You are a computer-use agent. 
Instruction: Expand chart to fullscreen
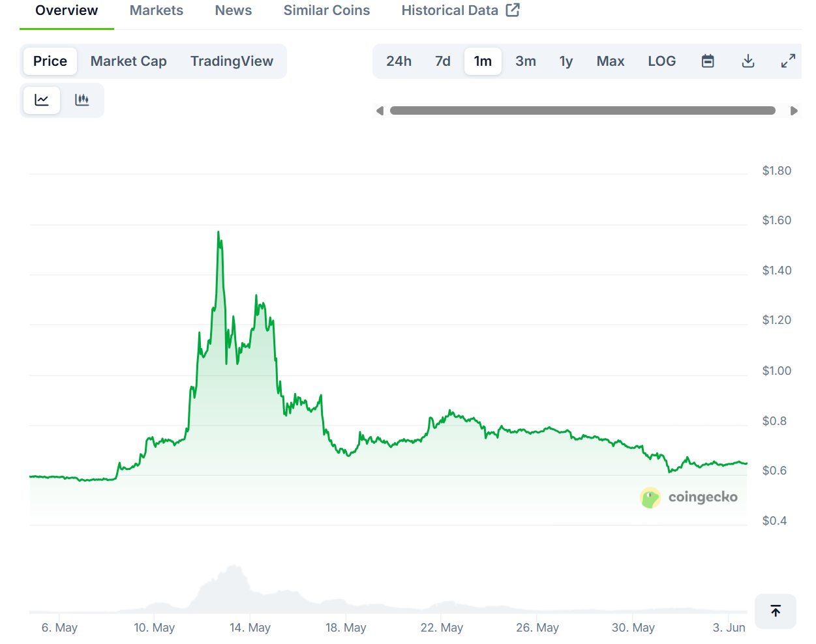pos(788,61)
